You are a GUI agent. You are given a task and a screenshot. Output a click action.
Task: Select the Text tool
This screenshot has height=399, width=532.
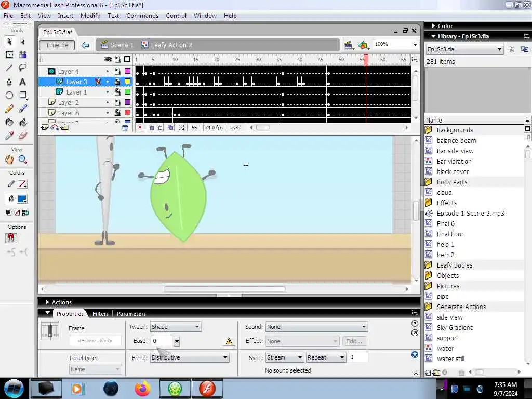(x=22, y=82)
